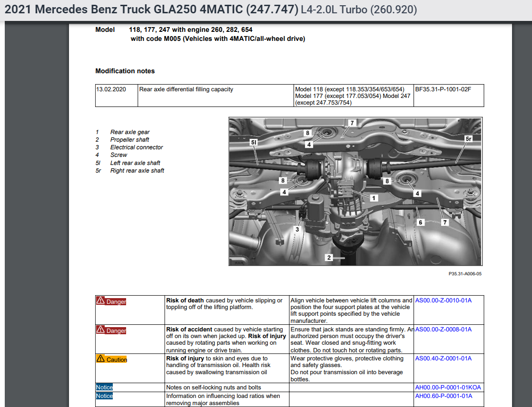This screenshot has height=407, width=532.
Task: Click the Notice label for self-locking nuts
Action: [x=104, y=388]
